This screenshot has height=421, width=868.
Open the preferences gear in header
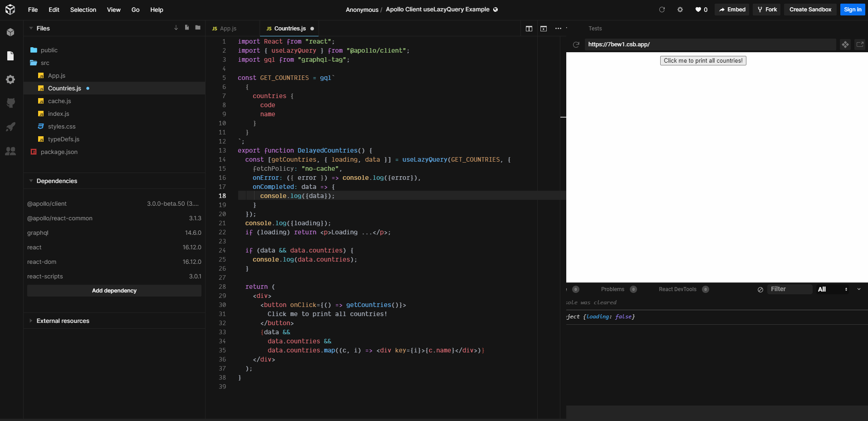pos(680,10)
